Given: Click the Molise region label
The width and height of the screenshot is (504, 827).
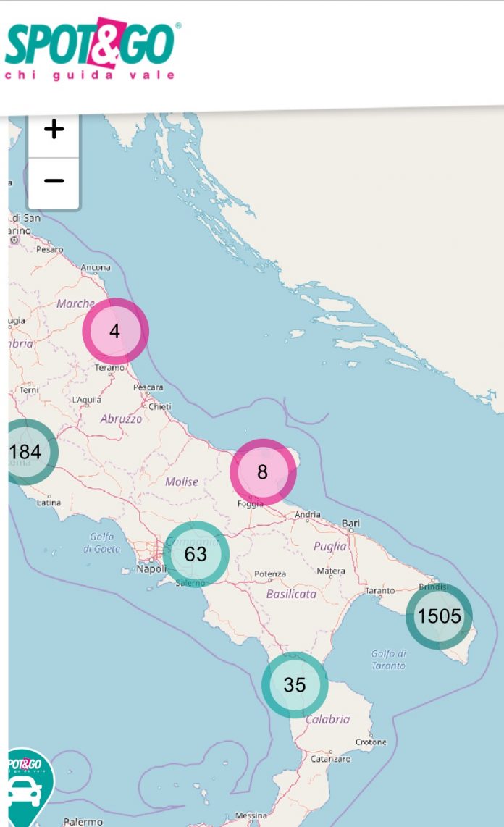Looking at the screenshot, I should [181, 482].
